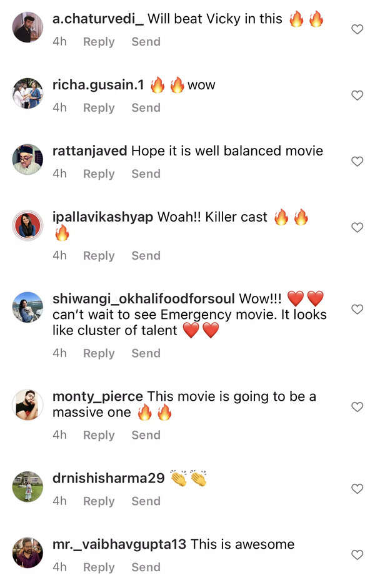Like rattanjaved's comment
The image size is (385, 588).
tap(357, 162)
